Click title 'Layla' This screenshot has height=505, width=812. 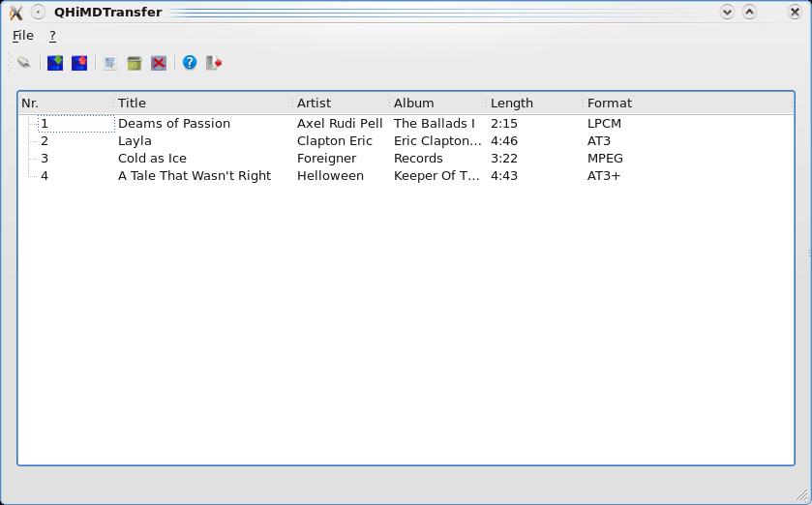point(135,141)
